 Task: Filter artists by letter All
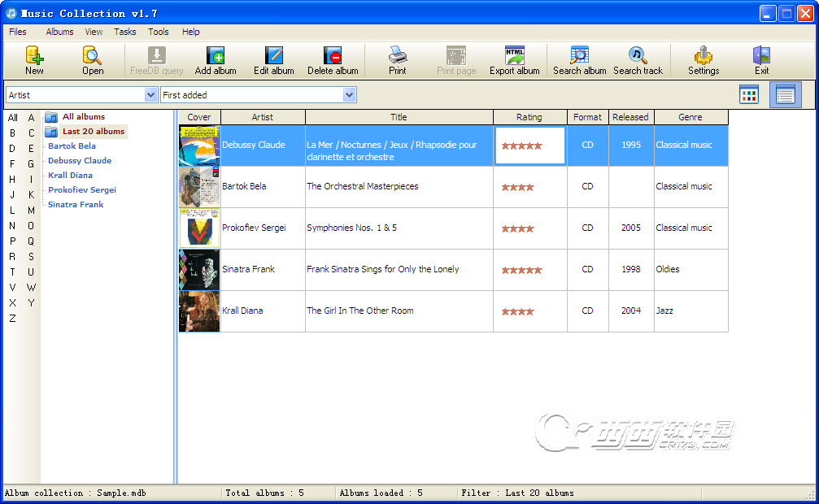[12, 118]
